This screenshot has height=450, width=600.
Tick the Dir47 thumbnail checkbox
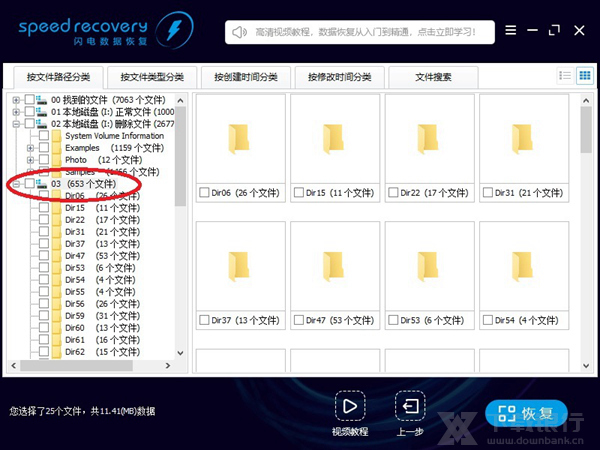[x=301, y=320]
